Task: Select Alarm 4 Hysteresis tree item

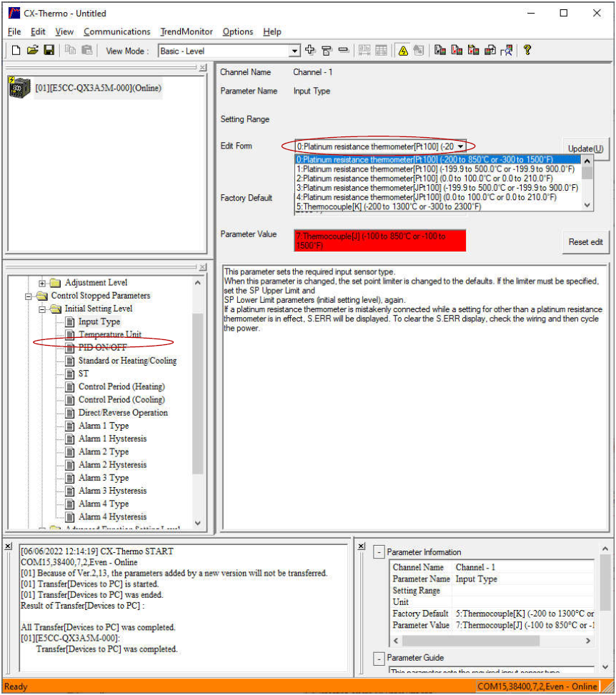Action: point(112,517)
